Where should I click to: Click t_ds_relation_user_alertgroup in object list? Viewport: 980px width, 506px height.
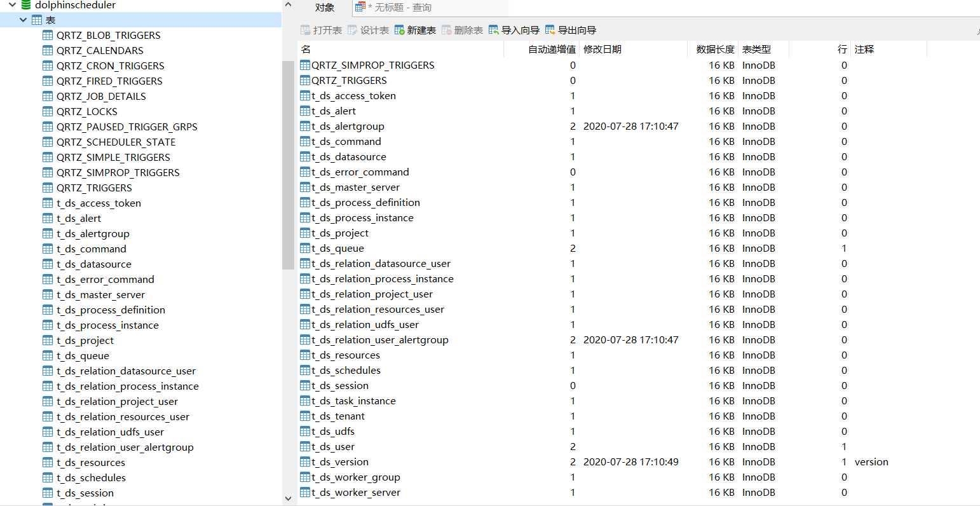[x=380, y=339]
